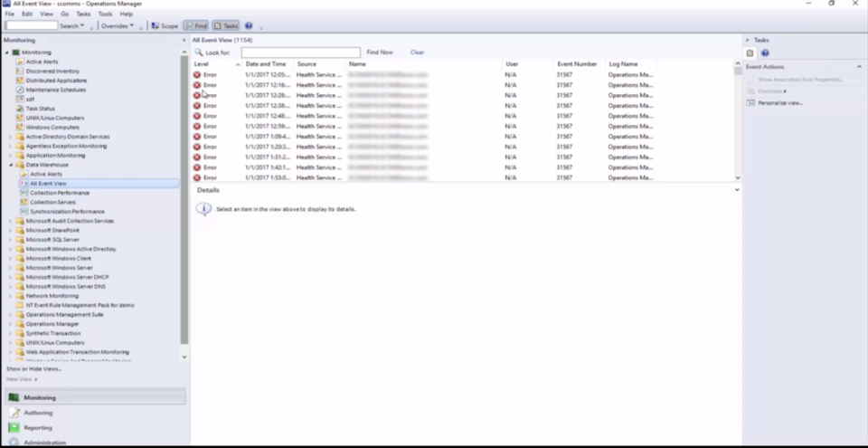This screenshot has width=868, height=448.
Task: Click the Operations Management Suite folder icon
Action: pyautogui.click(x=20, y=314)
